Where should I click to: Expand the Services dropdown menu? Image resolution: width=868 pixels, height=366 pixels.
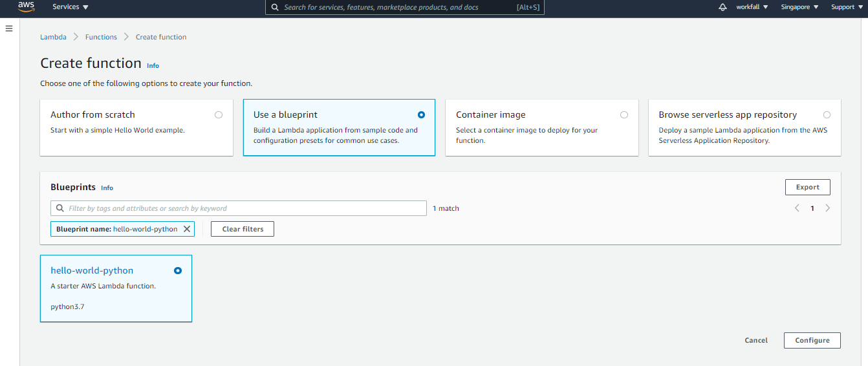pyautogui.click(x=71, y=7)
